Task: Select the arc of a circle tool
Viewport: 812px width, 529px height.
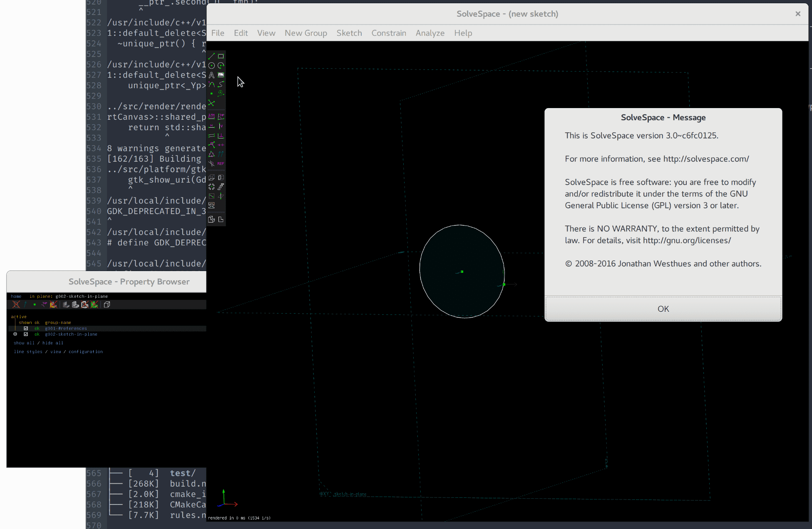Action: pyautogui.click(x=221, y=66)
